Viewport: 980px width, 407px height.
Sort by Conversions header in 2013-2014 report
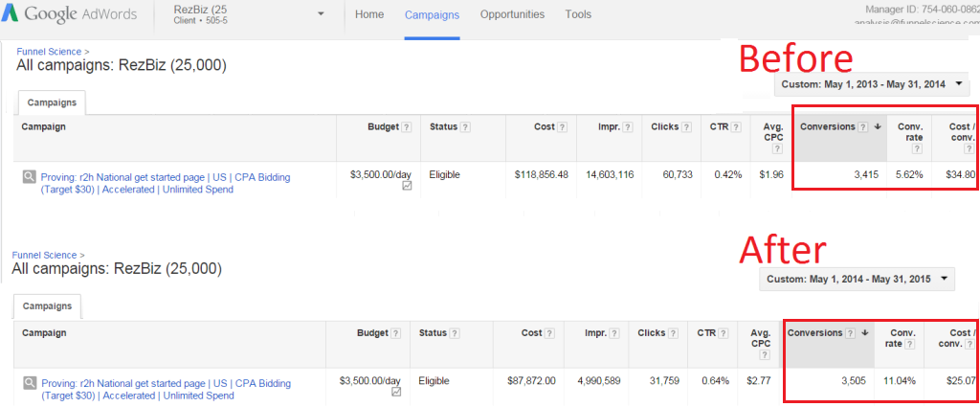pos(828,127)
